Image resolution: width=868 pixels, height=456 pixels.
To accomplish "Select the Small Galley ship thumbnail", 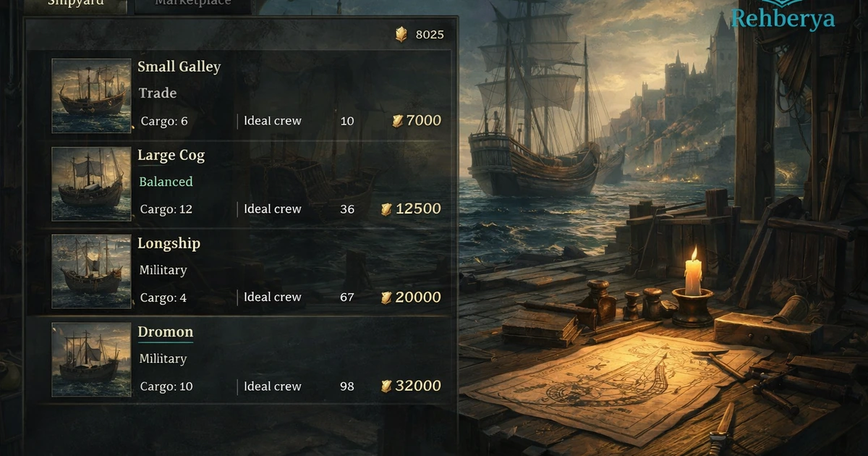I will point(92,96).
